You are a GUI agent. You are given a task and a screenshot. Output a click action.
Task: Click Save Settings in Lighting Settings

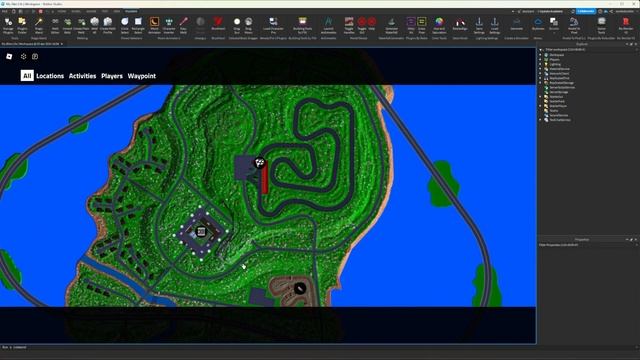479,25
